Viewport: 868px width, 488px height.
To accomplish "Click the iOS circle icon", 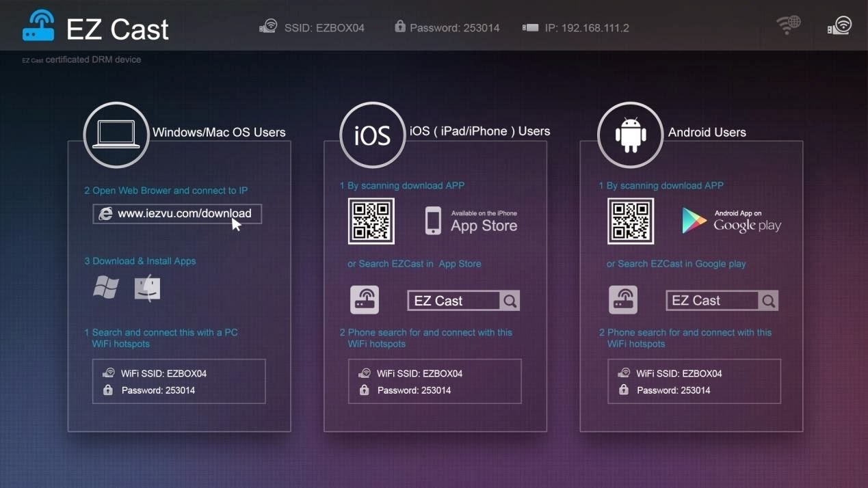I will [x=372, y=135].
